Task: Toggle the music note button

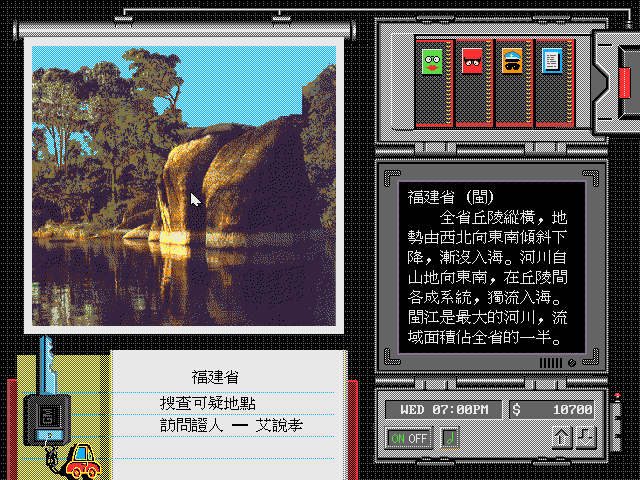Action: click(449, 438)
